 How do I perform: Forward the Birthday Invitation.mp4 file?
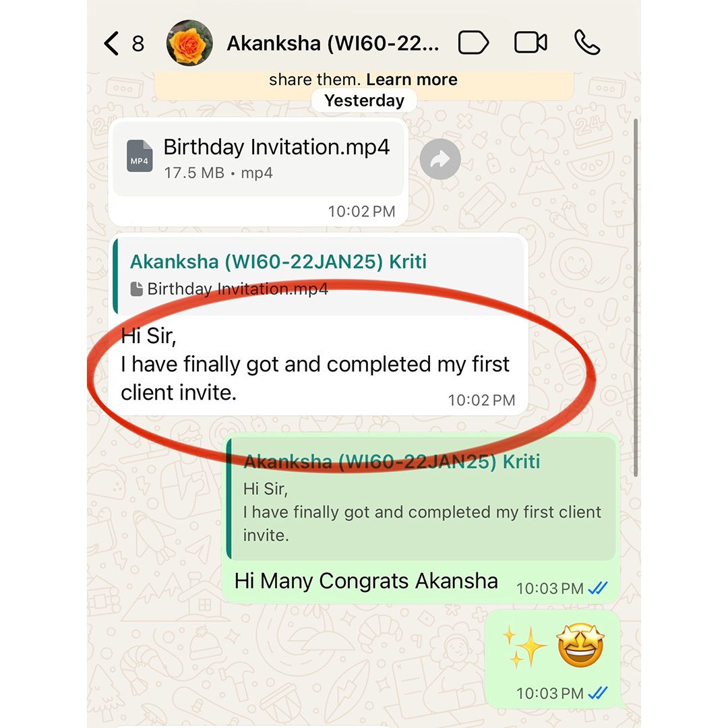click(439, 159)
